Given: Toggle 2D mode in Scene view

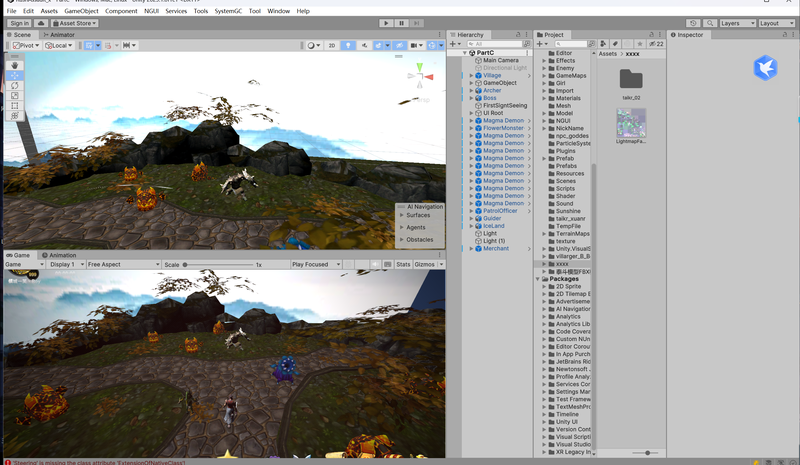Looking at the screenshot, I should point(332,45).
